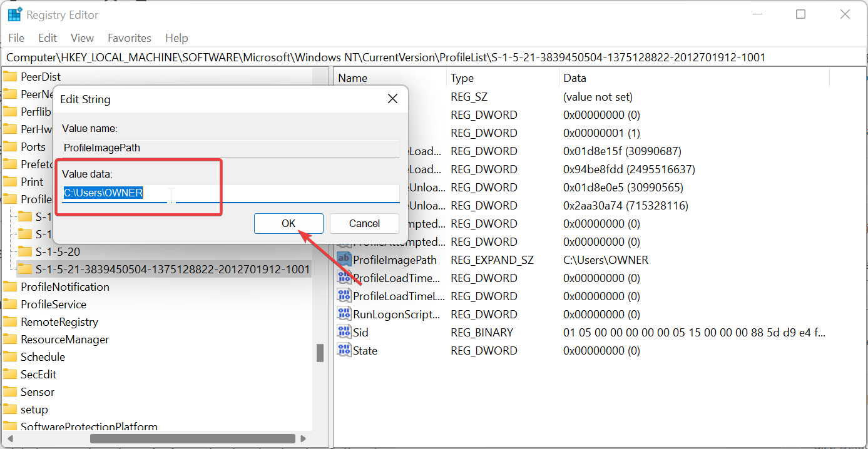Click the "0x94be8fdd (2495516637)" data cell
Viewport: 868px width, 449px height.
tap(629, 169)
